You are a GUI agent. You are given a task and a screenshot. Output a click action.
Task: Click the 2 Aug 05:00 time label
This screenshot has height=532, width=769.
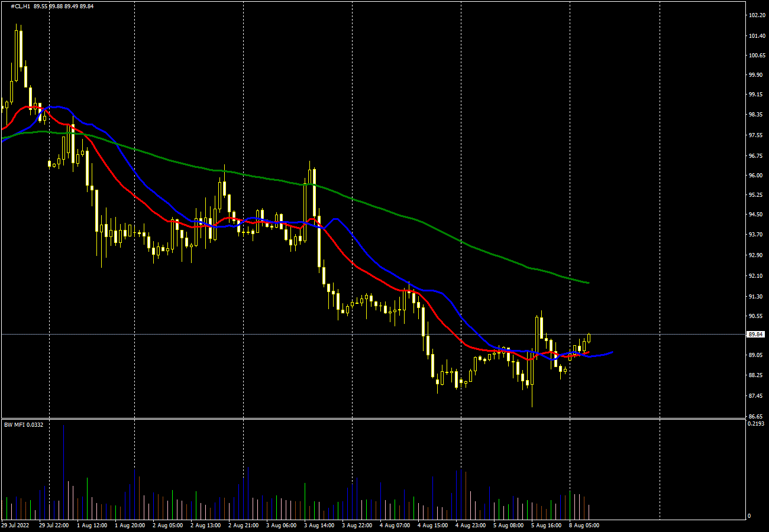(x=167, y=525)
